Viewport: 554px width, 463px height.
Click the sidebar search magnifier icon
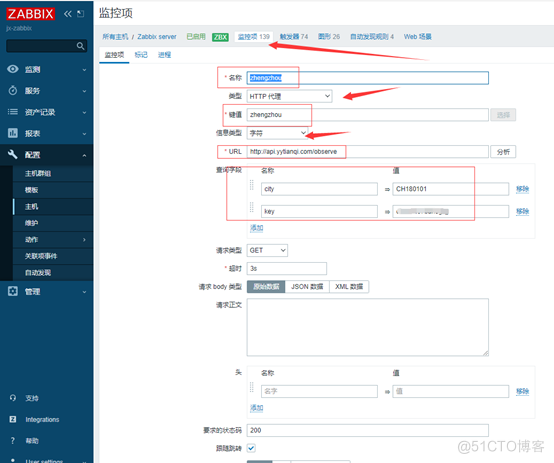(81, 46)
